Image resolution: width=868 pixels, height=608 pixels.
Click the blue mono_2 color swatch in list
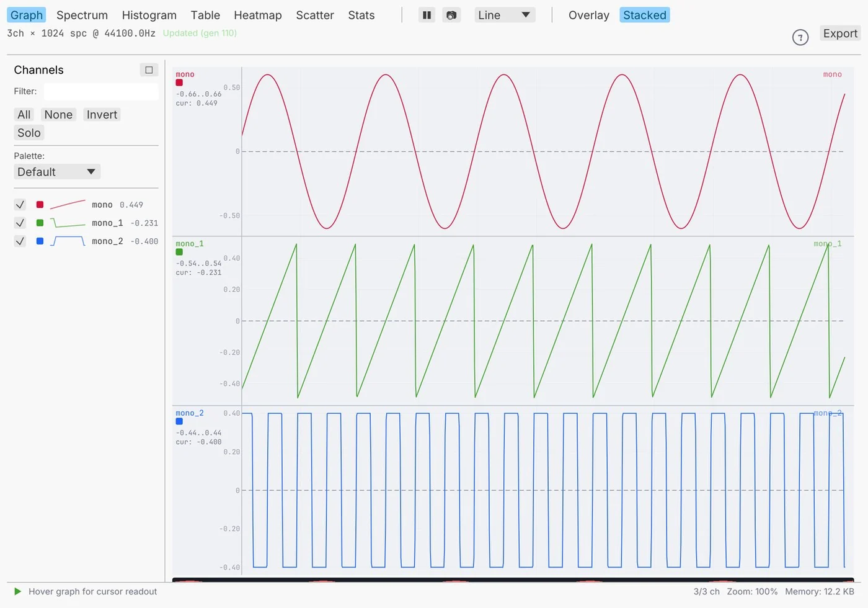(40, 241)
